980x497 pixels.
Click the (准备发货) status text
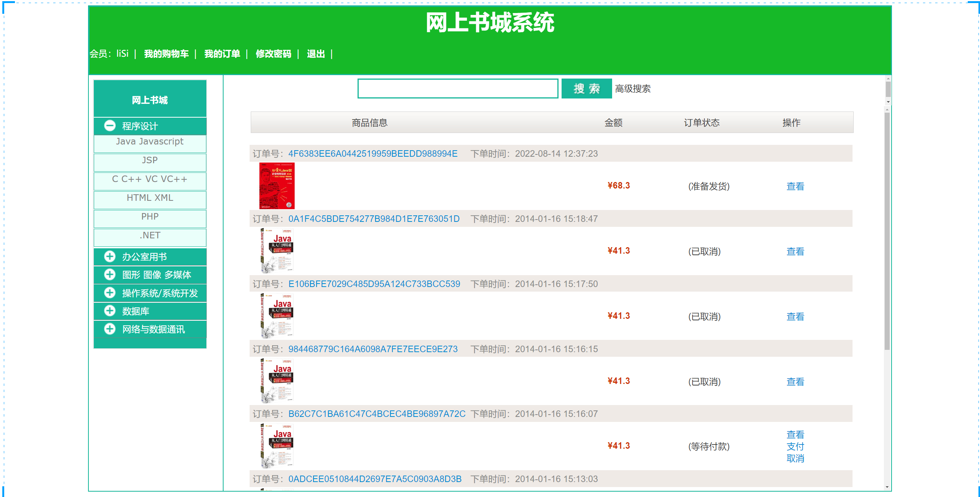[709, 186]
